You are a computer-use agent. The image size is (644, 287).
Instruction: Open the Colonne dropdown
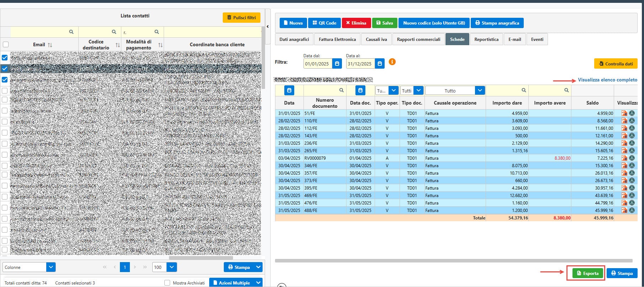click(51, 267)
